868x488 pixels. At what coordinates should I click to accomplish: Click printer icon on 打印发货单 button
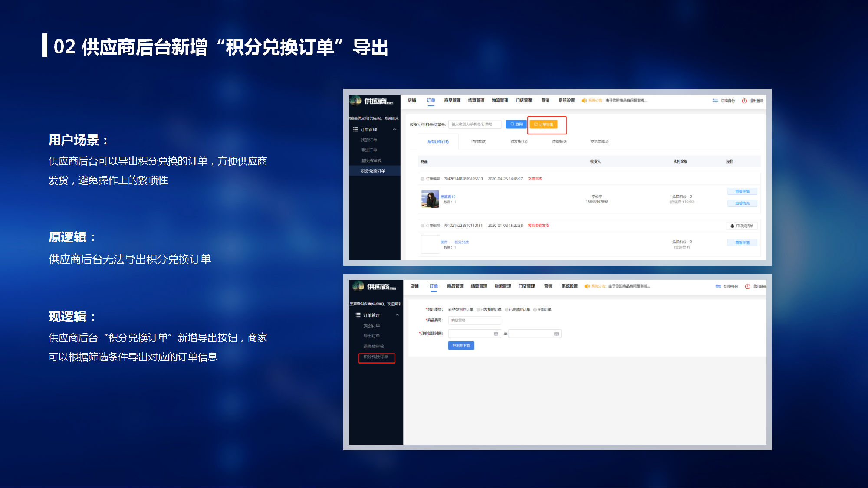[732, 226]
